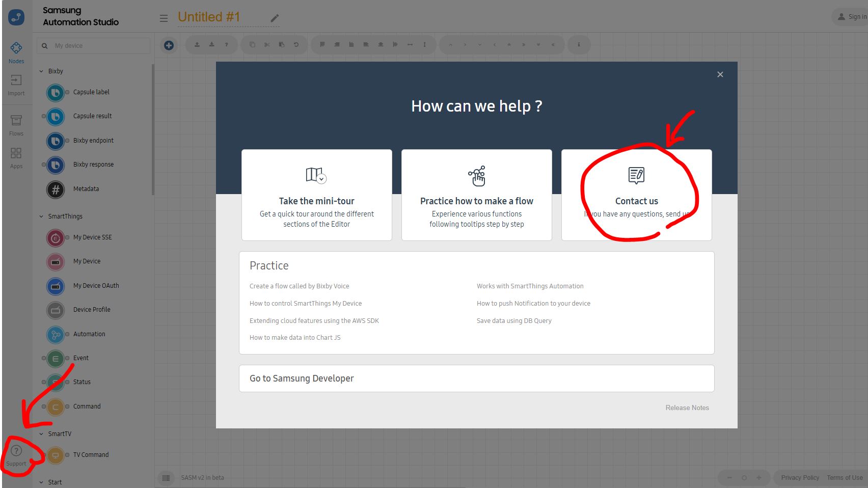Viewport: 868px width, 488px height.
Task: Click the download icon in the toolbar
Action: coord(212,45)
